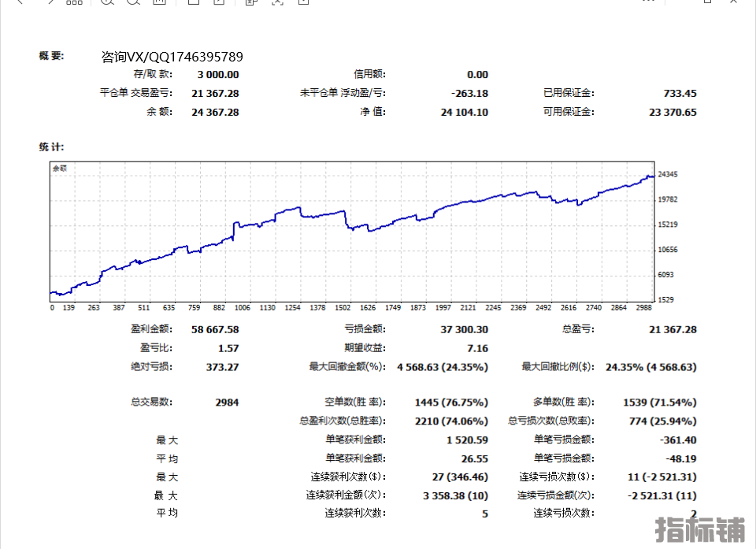Click the square icon after first toolbar divider

point(193,2)
